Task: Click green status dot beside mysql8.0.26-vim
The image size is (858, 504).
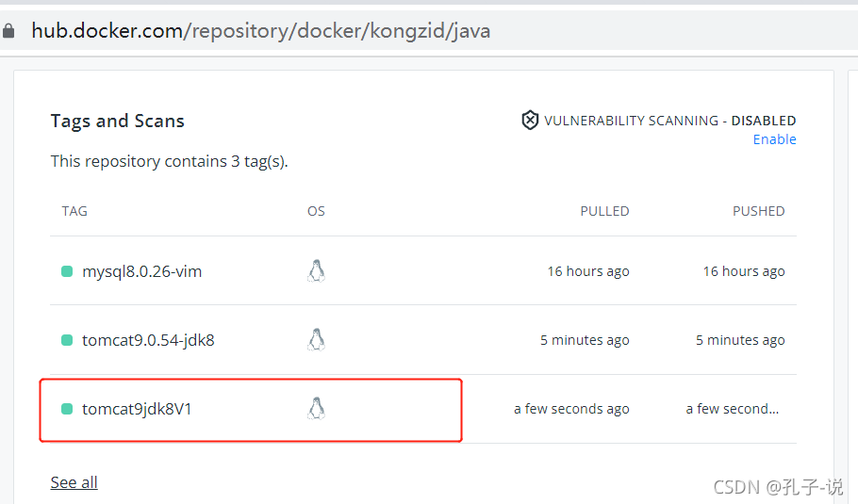Action: pos(67,271)
